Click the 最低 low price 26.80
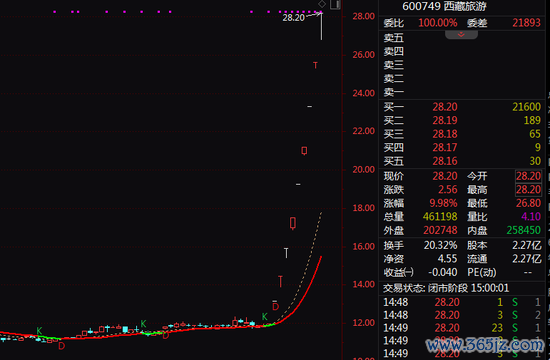Image resolution: width=550 pixels, height=360 pixels. click(x=528, y=203)
